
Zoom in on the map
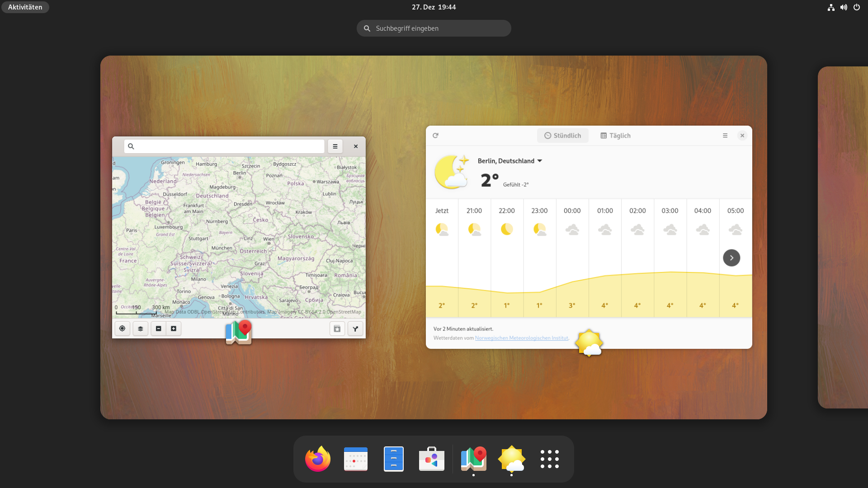(174, 328)
